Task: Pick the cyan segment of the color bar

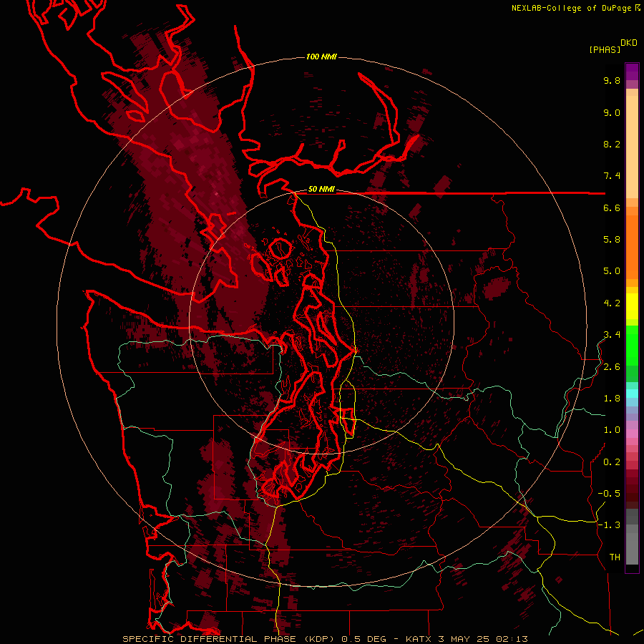Action: (x=632, y=394)
